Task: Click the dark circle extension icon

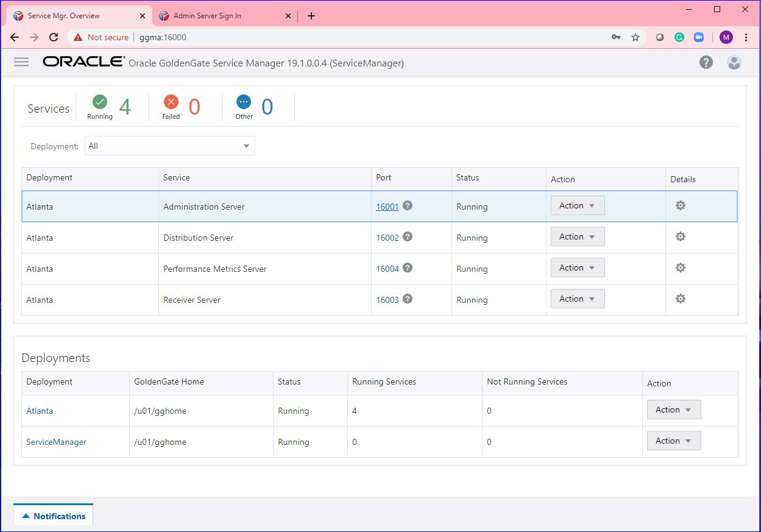Action: pos(660,37)
